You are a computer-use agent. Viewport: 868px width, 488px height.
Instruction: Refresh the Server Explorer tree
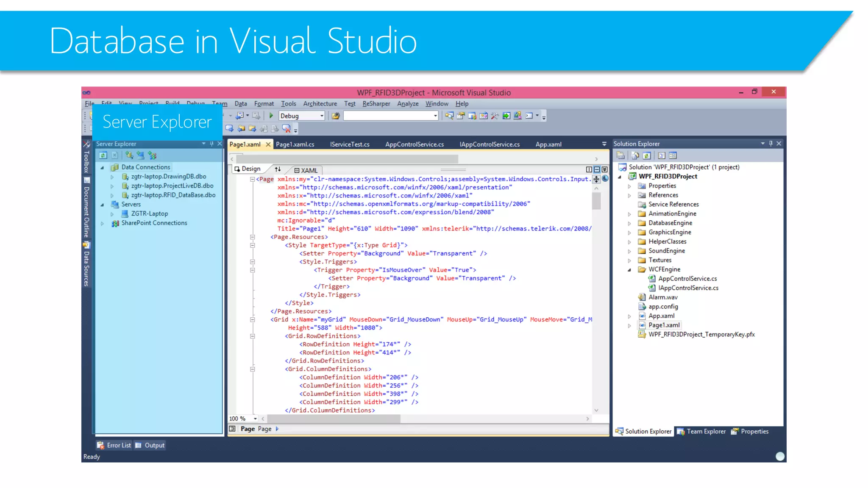[x=103, y=155]
